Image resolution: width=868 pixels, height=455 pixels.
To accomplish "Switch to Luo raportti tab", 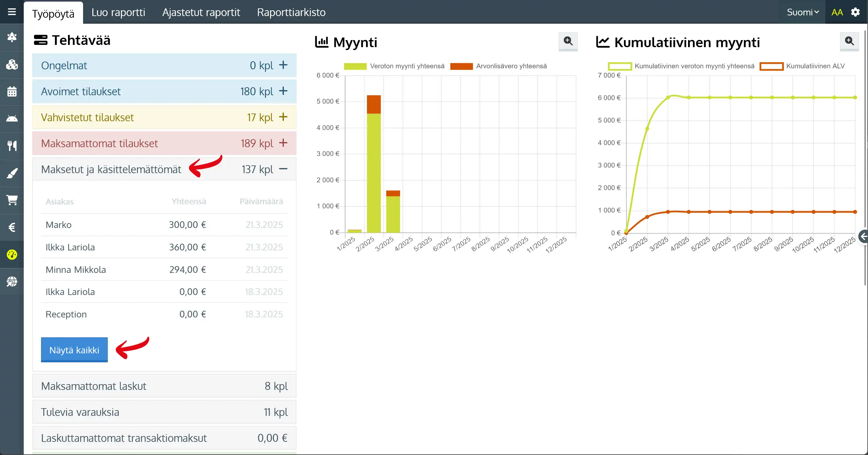I will (118, 13).
